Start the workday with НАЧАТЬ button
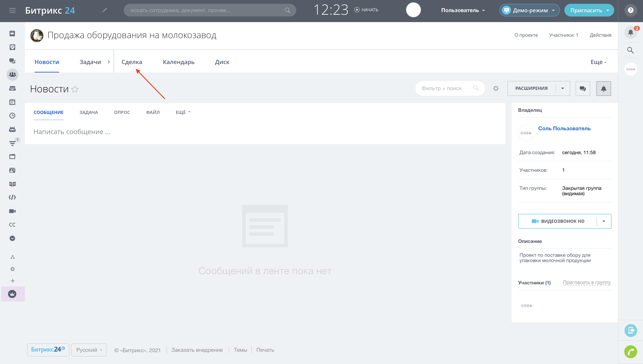 tap(366, 10)
